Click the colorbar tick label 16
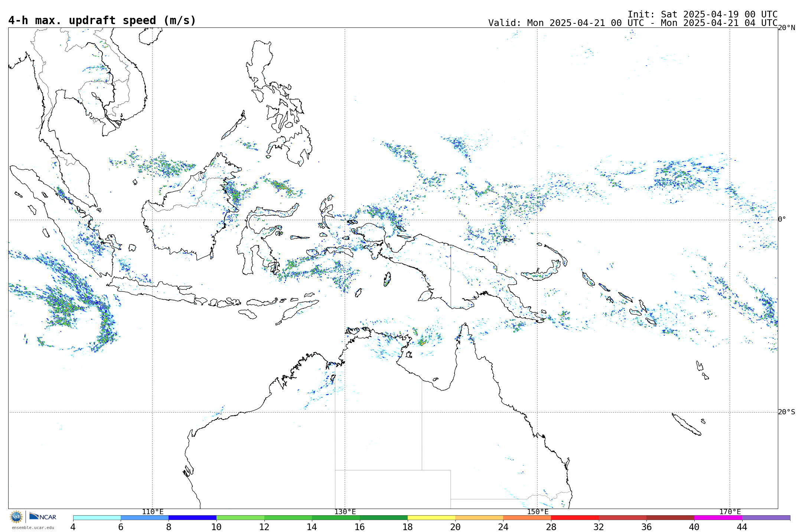The image size is (802, 532). coord(360,527)
